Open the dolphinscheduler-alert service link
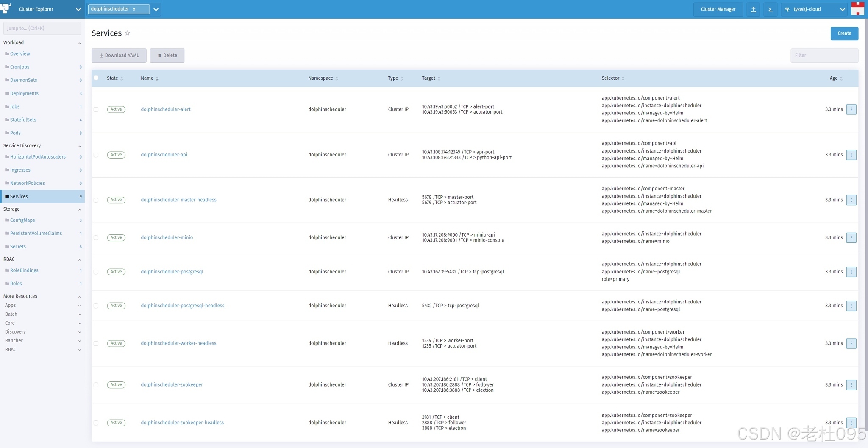The height and width of the screenshot is (448, 868). (x=166, y=109)
